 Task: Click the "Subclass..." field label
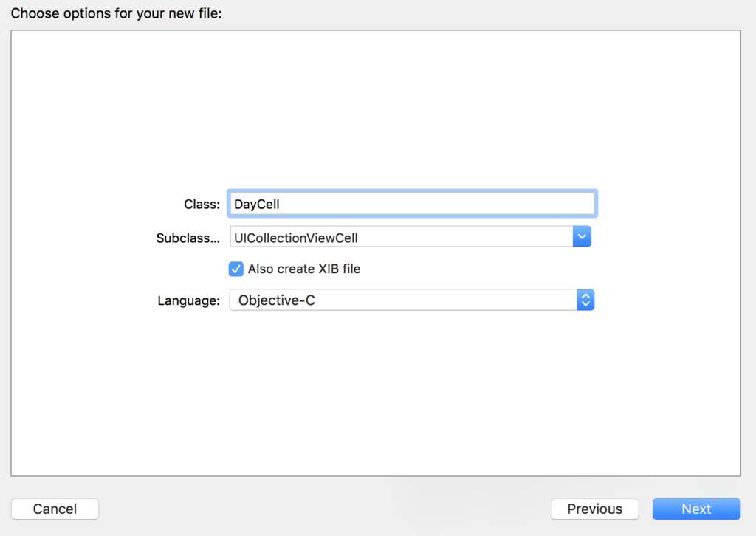click(x=188, y=238)
